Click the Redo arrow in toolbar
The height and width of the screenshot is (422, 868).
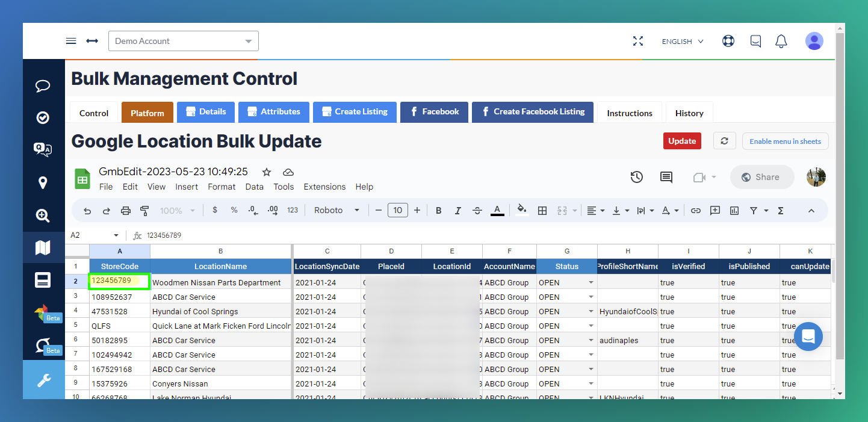(x=107, y=211)
